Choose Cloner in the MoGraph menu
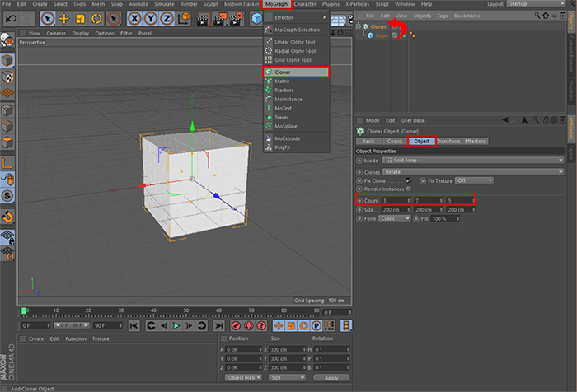 (x=296, y=72)
